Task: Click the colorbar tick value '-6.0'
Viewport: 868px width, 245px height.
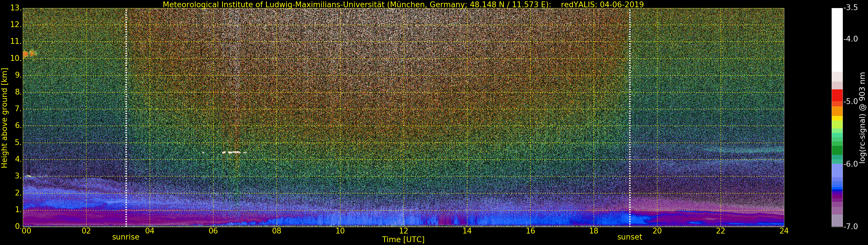Action: tap(851, 164)
